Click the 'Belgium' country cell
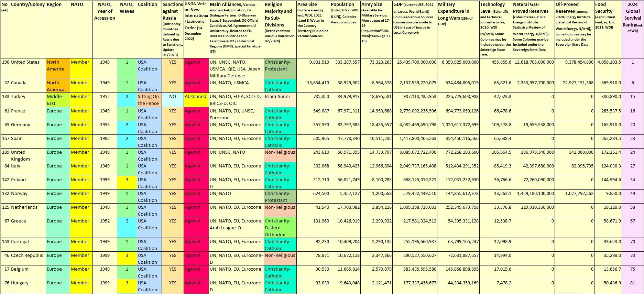 (x=28, y=272)
